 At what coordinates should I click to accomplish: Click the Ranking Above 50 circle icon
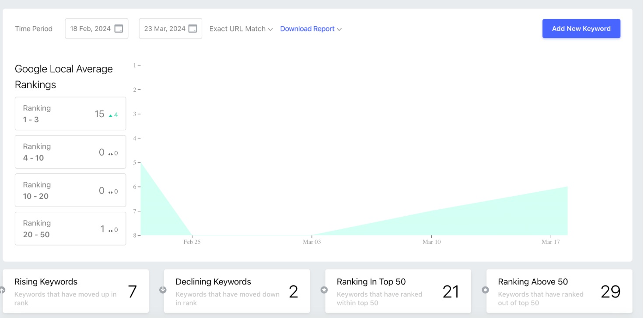coord(485,290)
